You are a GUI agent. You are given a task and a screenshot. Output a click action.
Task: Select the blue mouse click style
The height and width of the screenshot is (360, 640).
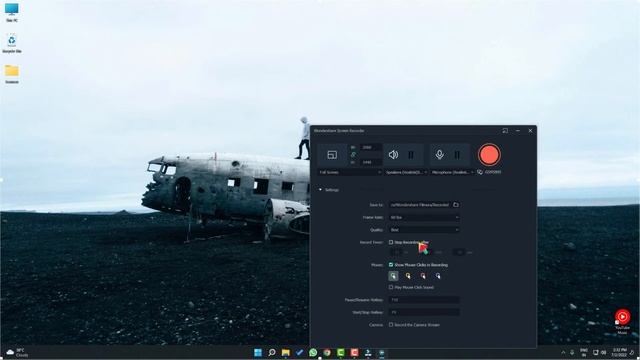(x=438, y=276)
